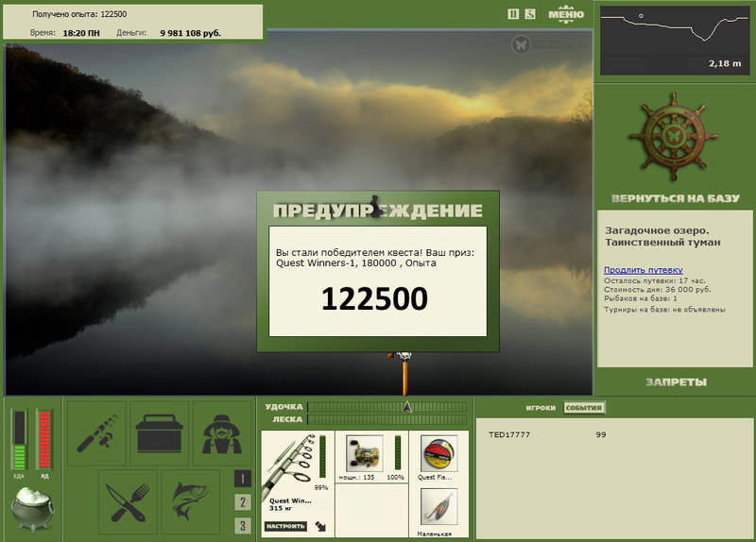Viewport: 756px width, 542px height.
Task: Click the quest winner message text
Action: click(x=374, y=258)
